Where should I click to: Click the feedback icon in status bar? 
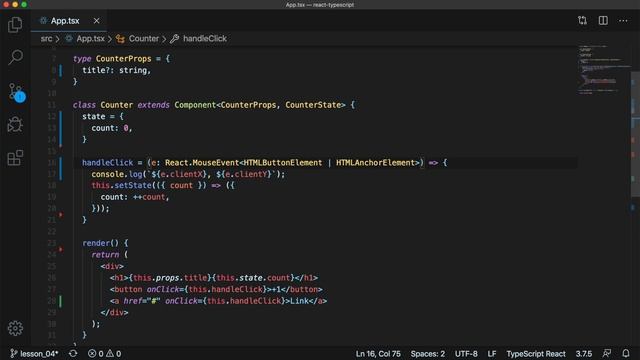tap(607, 353)
